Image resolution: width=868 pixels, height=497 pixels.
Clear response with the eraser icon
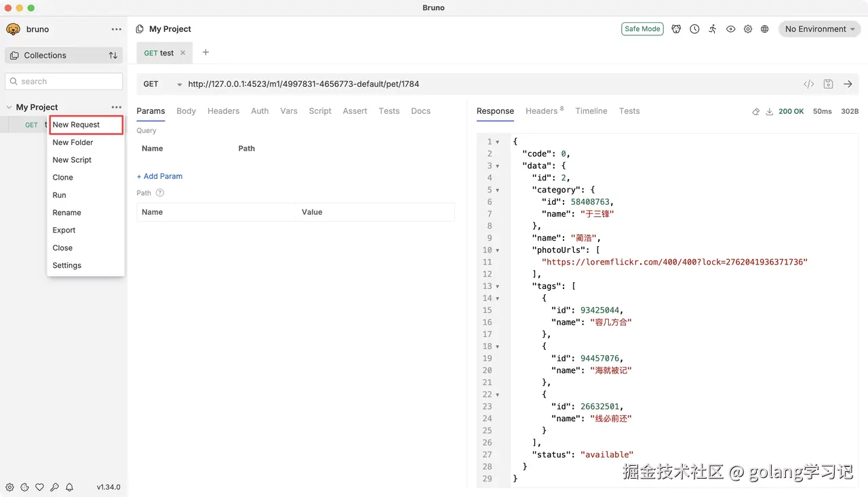click(756, 112)
